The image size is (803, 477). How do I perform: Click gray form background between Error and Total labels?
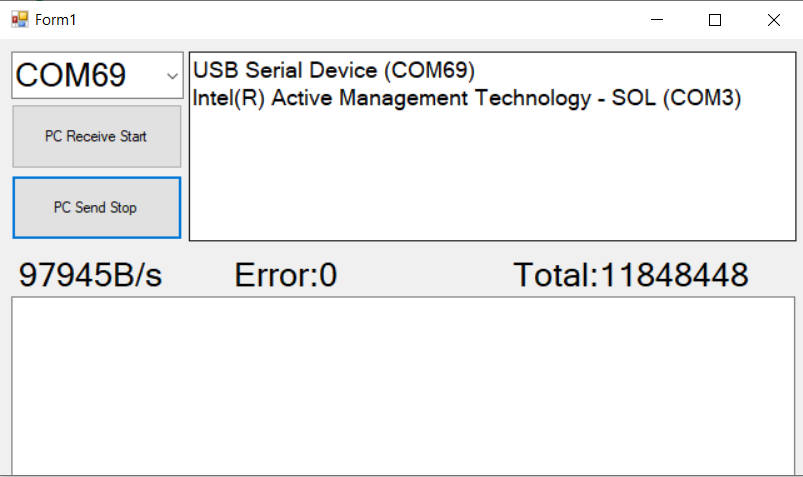coord(425,275)
